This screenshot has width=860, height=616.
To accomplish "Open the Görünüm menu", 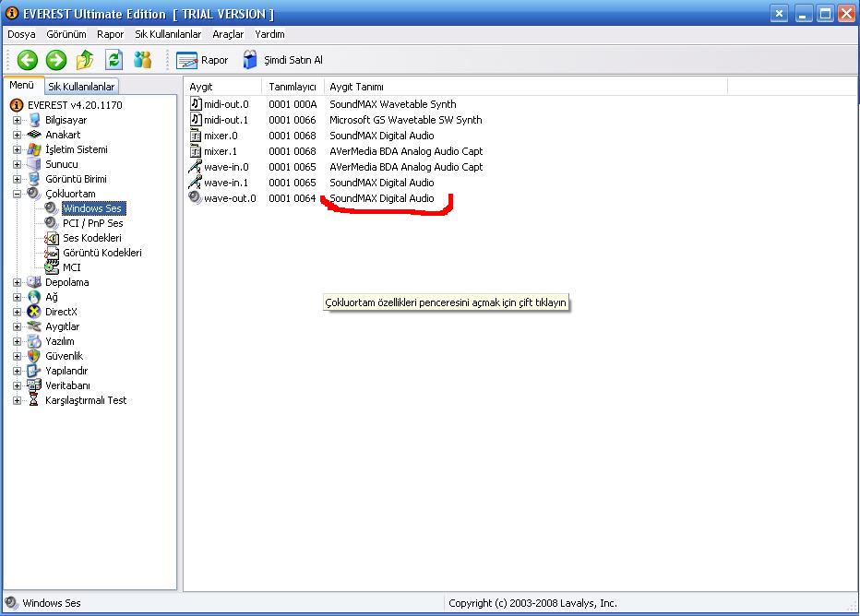I will coord(66,34).
